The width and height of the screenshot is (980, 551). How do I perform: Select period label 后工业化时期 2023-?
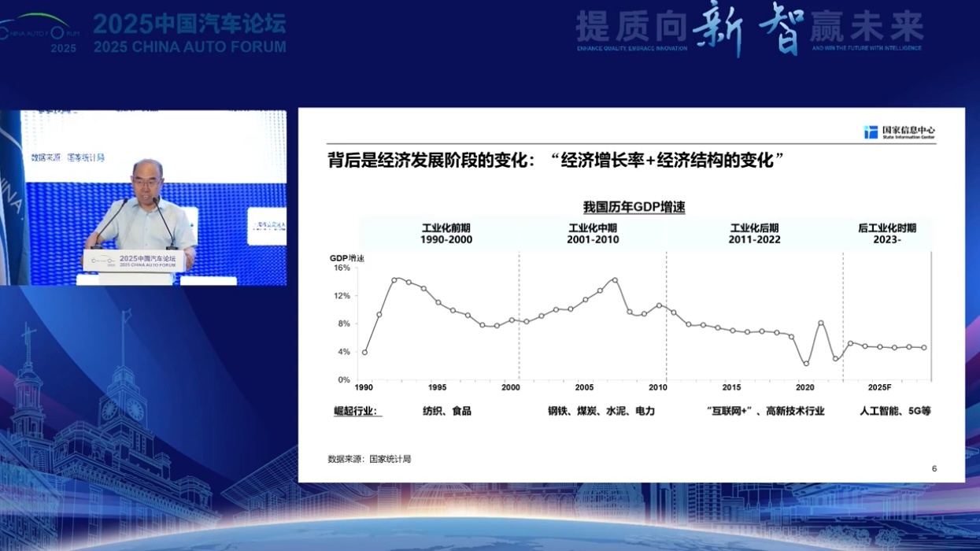click(887, 234)
